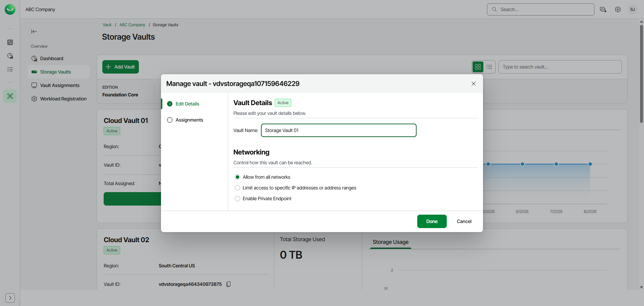Switch to grid view of vaults
The image size is (644, 306).
(478, 67)
